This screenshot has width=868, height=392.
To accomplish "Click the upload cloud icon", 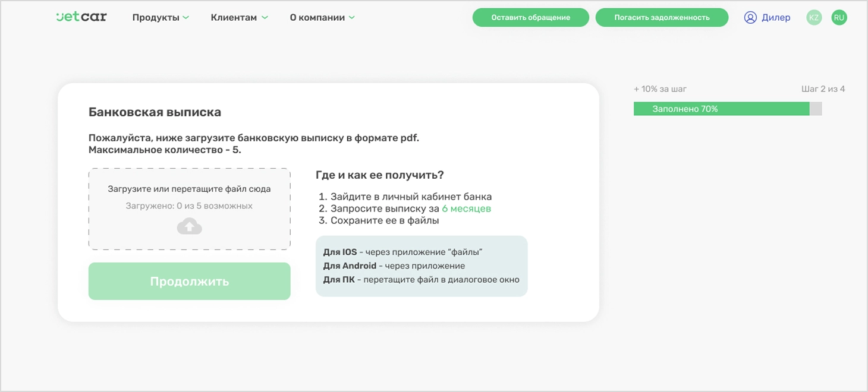I will point(189,226).
